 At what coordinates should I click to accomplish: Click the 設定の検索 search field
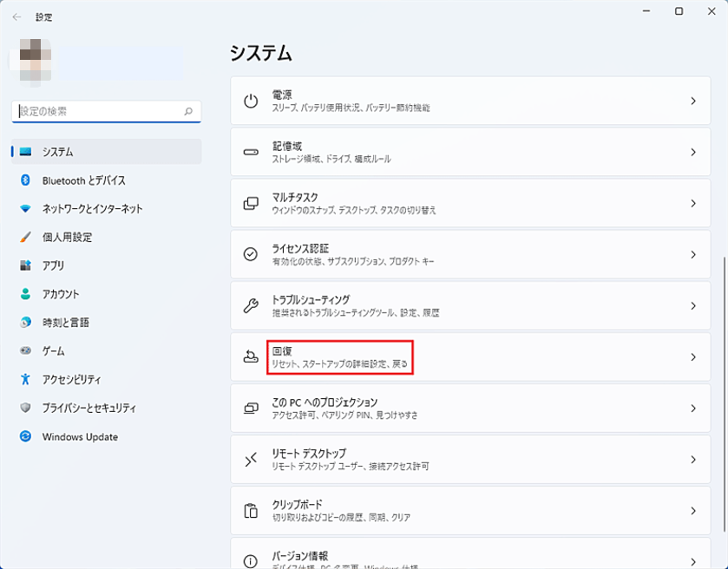coord(100,112)
